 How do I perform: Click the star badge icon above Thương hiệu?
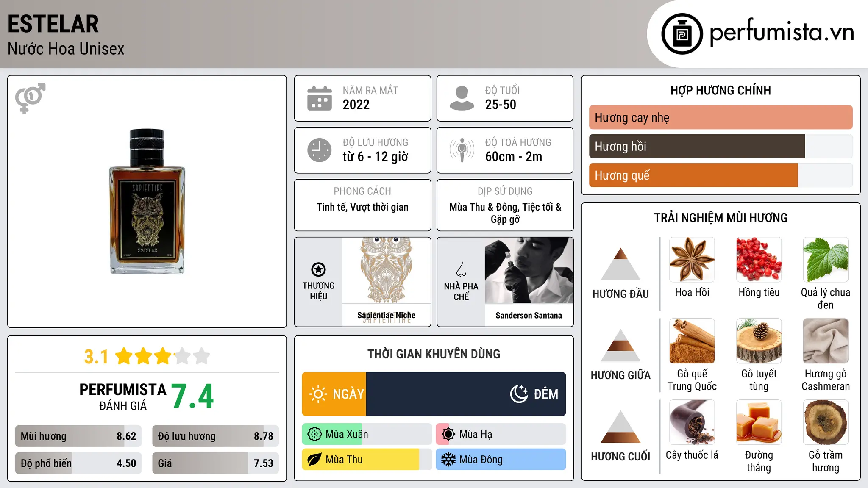click(x=318, y=269)
